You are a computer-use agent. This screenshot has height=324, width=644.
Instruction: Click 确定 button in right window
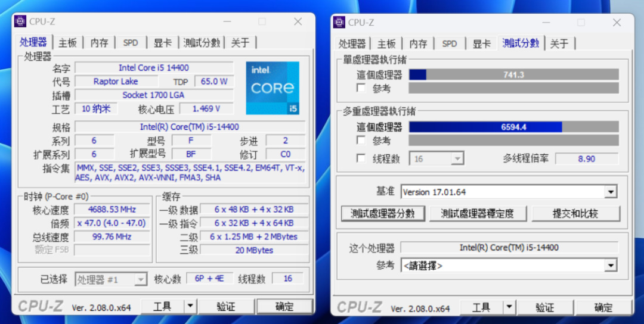tap(603, 307)
